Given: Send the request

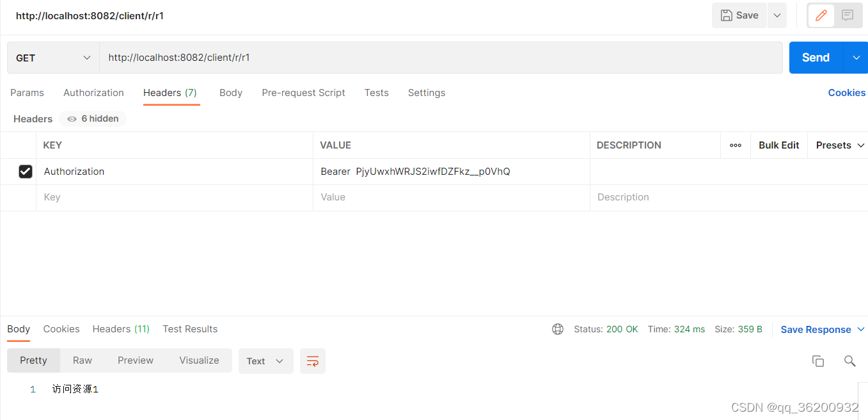Looking at the screenshot, I should click(816, 58).
